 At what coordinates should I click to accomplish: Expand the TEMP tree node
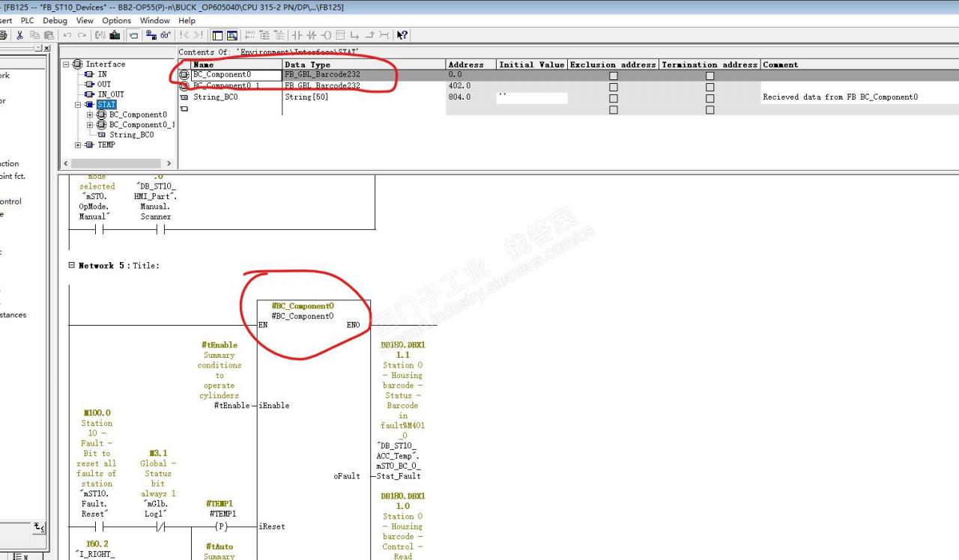(78, 145)
